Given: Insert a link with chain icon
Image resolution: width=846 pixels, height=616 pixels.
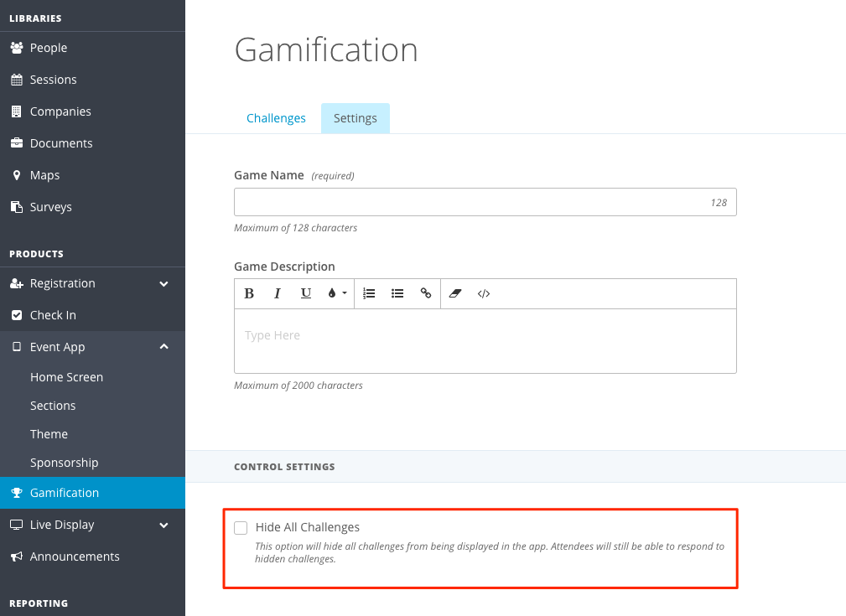Looking at the screenshot, I should (426, 293).
